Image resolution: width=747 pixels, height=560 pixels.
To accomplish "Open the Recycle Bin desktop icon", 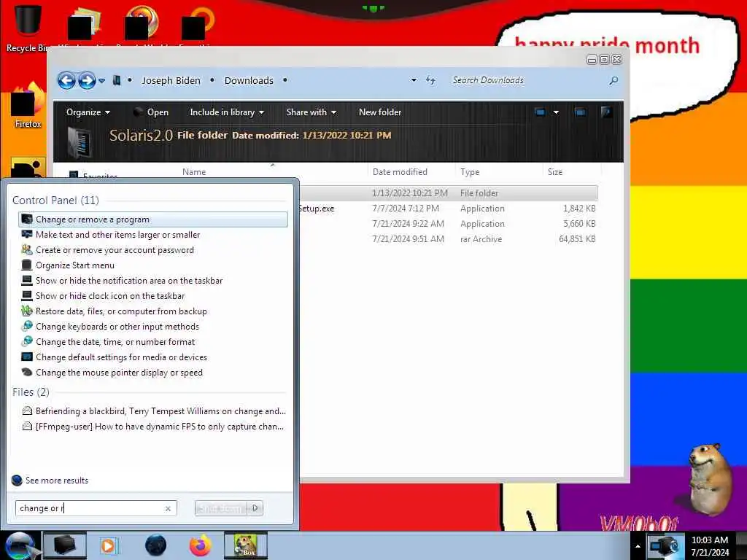I will (28, 28).
